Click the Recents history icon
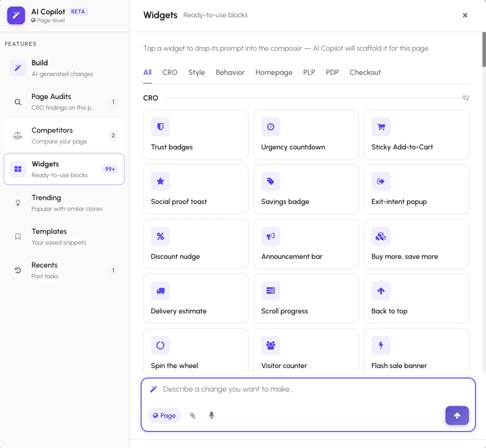 pos(18,270)
